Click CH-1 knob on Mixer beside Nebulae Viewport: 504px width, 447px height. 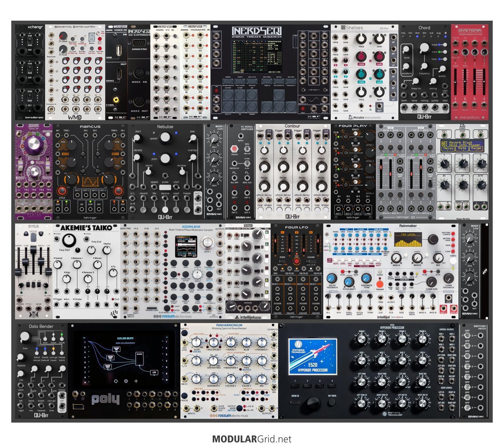point(214,139)
